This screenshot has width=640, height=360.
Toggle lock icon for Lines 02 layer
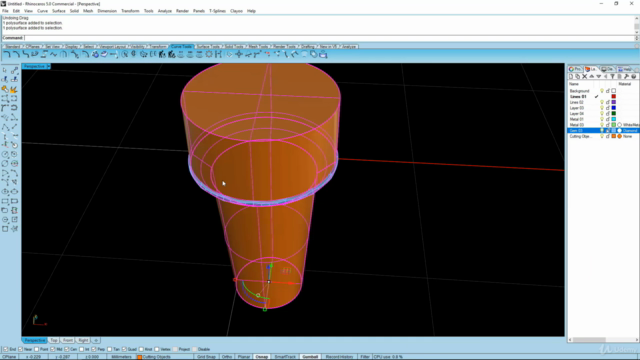click(x=608, y=102)
